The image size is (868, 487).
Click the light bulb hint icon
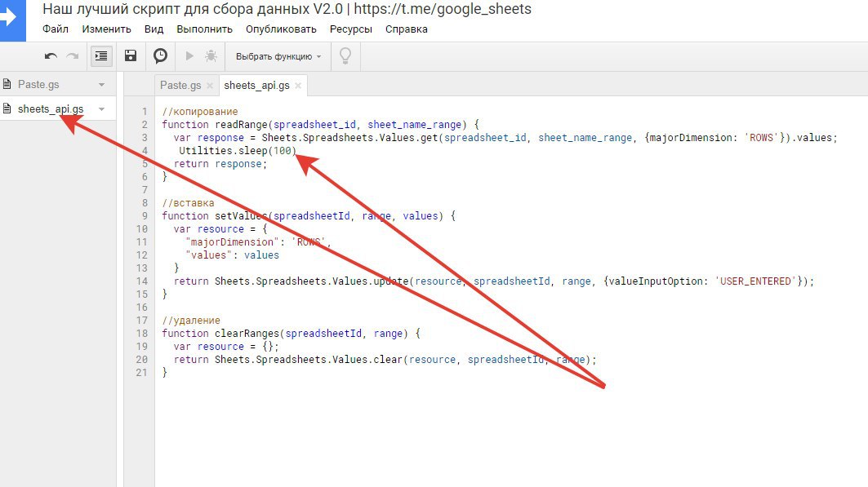tap(345, 55)
